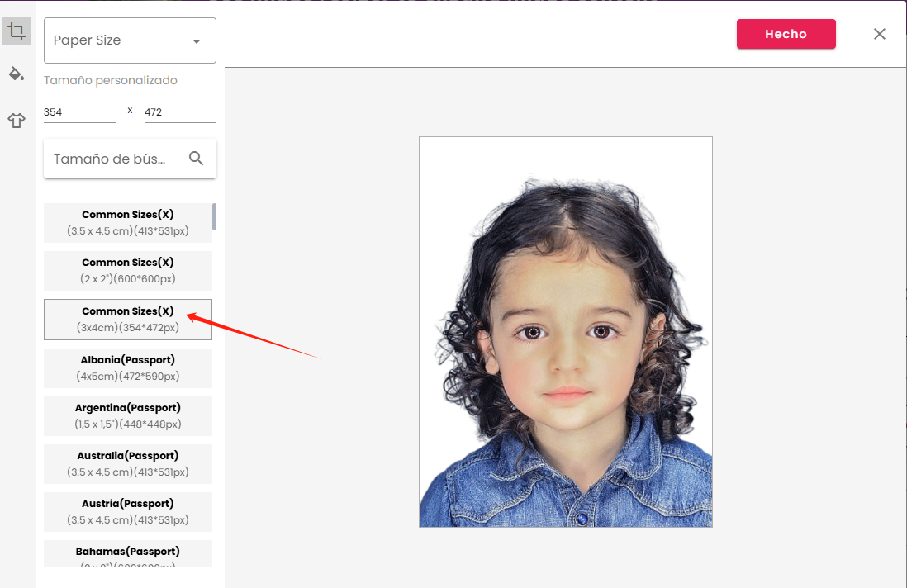Close the editor with the X icon
The image size is (907, 588).
879,34
